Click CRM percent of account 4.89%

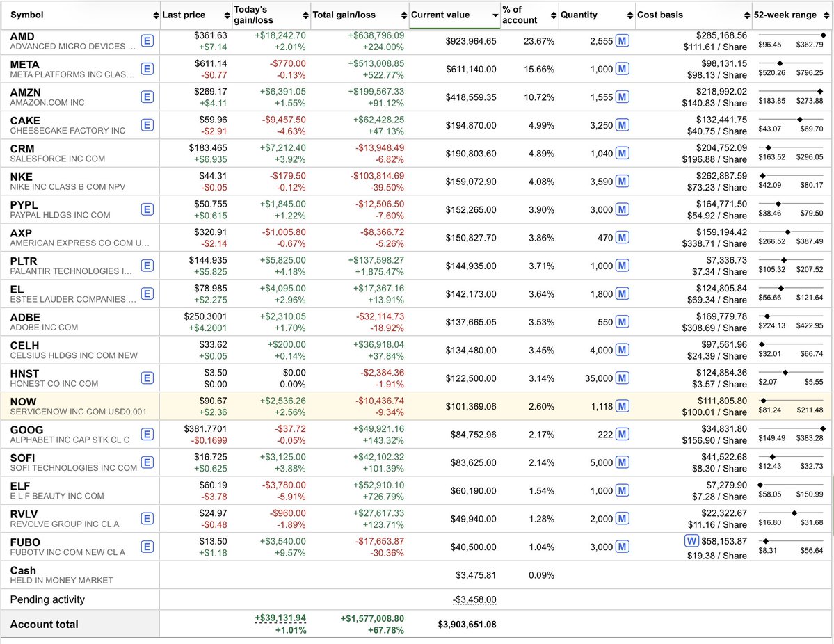[x=541, y=153]
